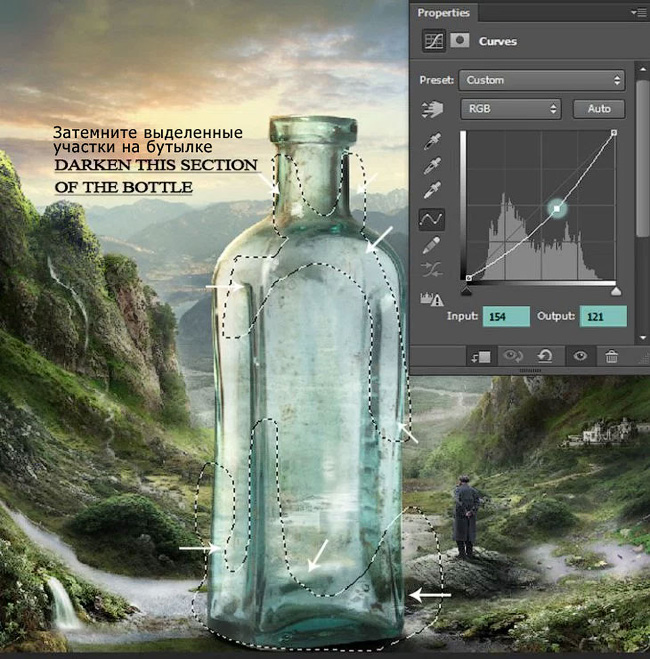Select the highlighted midpoint on the curve
This screenshot has width=650, height=659.
coord(557,208)
